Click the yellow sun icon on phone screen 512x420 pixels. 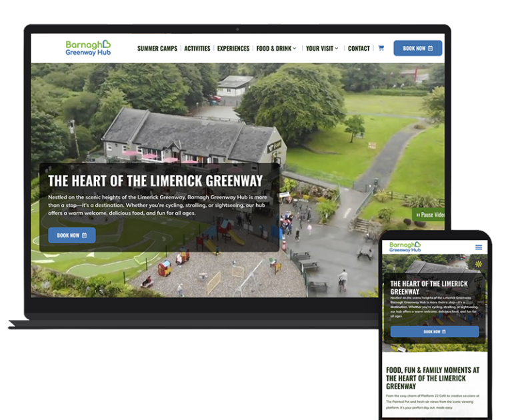tap(479, 264)
